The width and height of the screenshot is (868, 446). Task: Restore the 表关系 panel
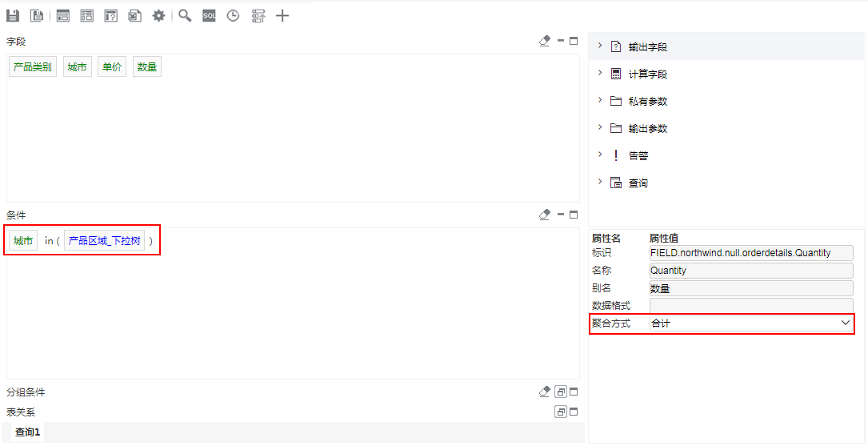click(561, 412)
